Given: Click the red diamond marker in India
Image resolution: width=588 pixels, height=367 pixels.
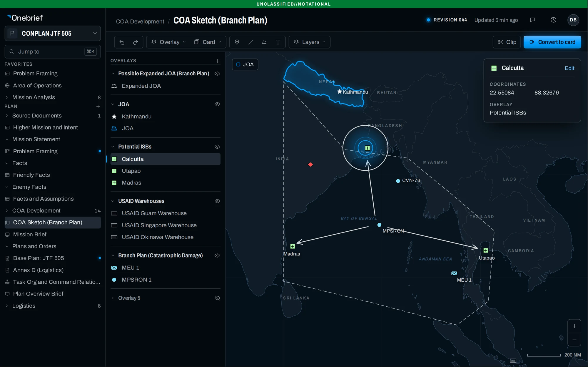Looking at the screenshot, I should point(310,165).
